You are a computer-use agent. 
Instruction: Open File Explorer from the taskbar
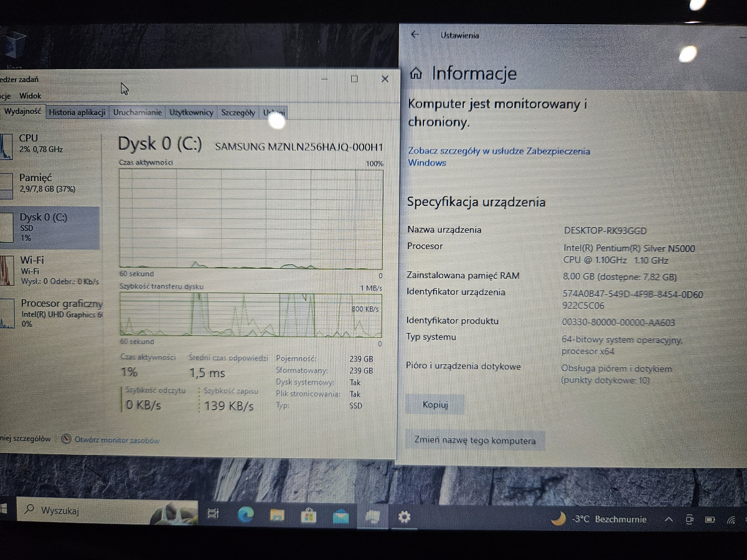click(277, 515)
